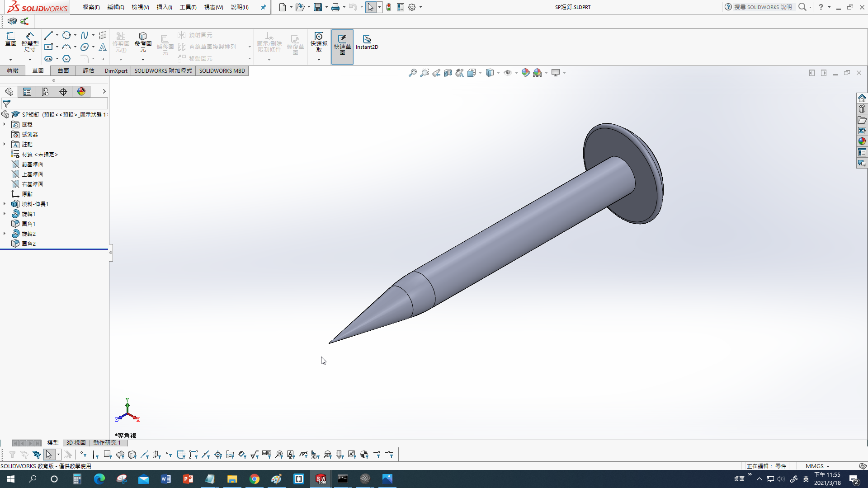
Task: Open the Save icon dropdown arrow
Action: (326, 7)
